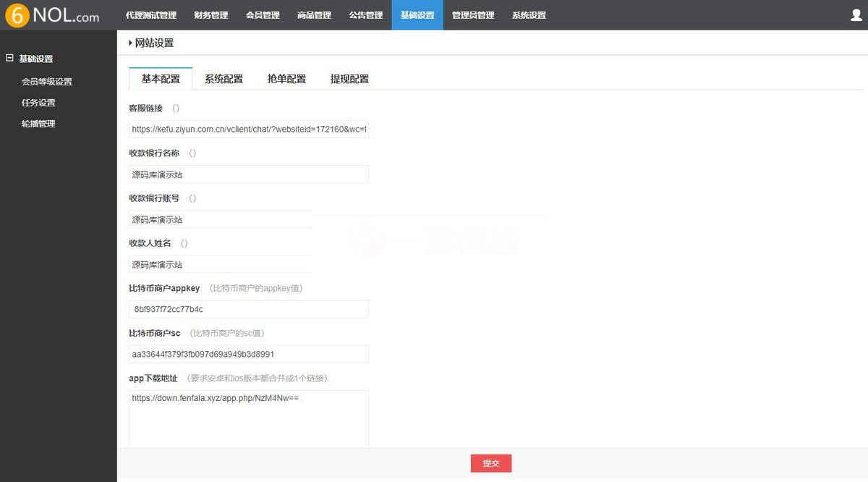Select 任务设置 in the sidebar
Screen dimensions: 868x482
coord(38,102)
